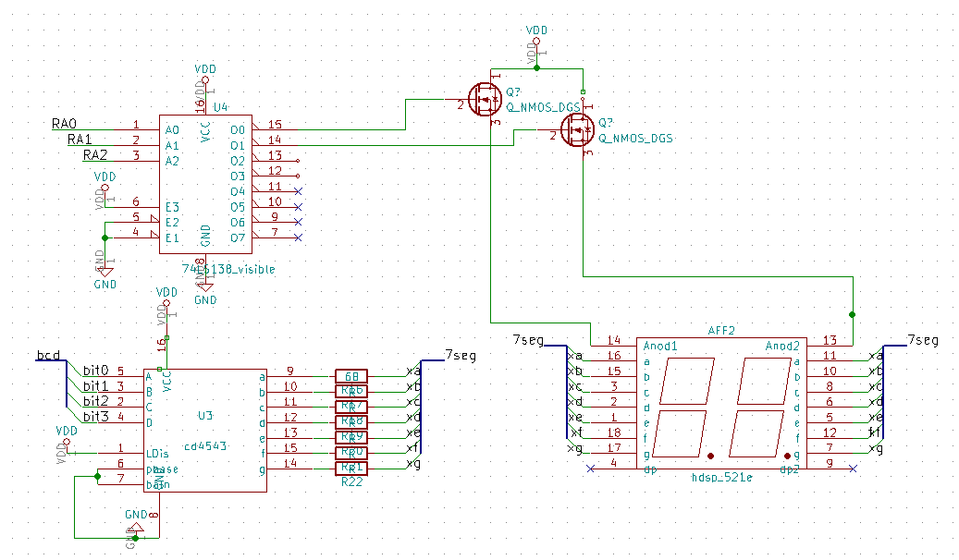
Task: Select the GND symbol below the cd4543 chip
Action: click(x=136, y=526)
